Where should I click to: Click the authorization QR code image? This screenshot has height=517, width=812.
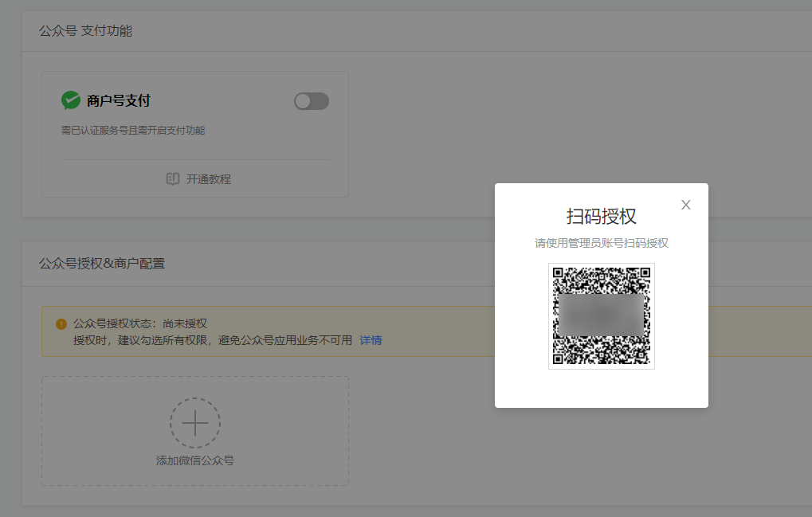pyautogui.click(x=602, y=316)
